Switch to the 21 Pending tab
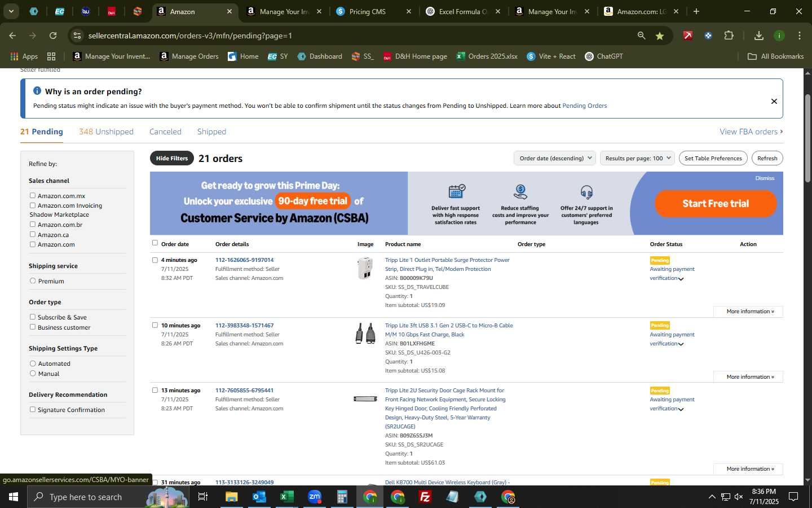This screenshot has height=508, width=812. [42, 132]
